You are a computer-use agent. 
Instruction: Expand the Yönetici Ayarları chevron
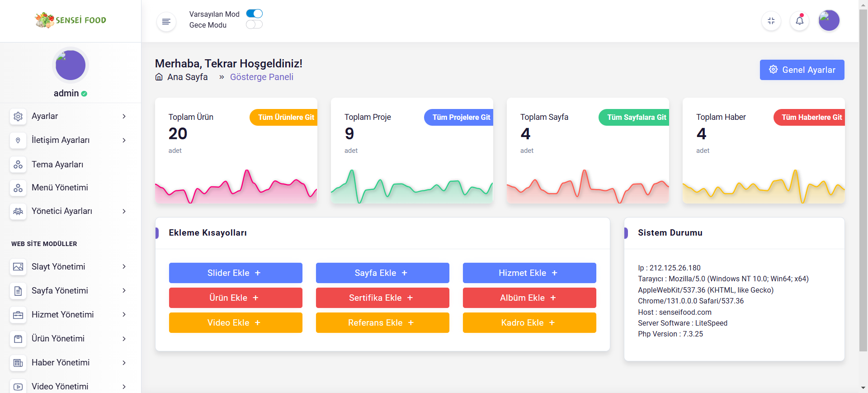tap(124, 211)
